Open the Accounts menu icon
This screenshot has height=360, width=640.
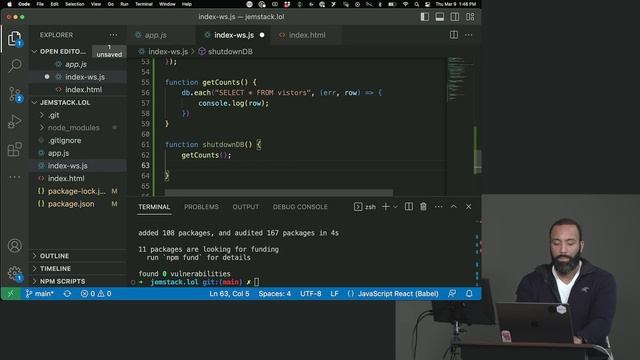15,246
